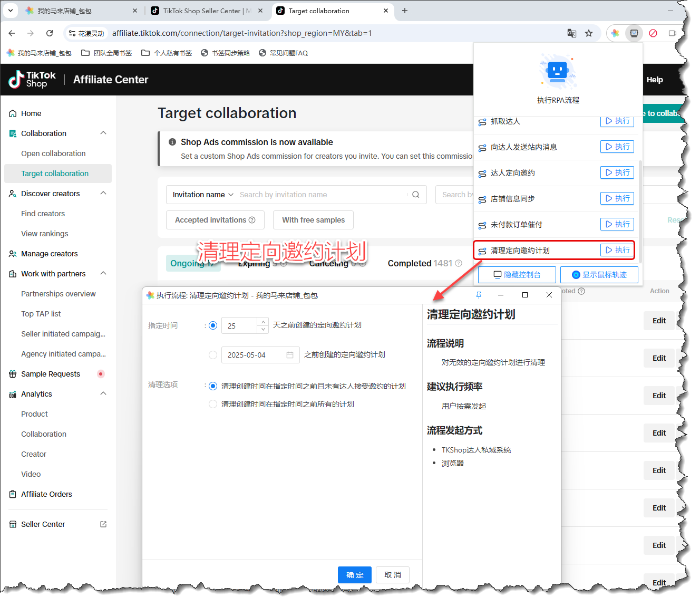Click the TikTok Shop logo
This screenshot has height=606, width=700.
[x=32, y=80]
